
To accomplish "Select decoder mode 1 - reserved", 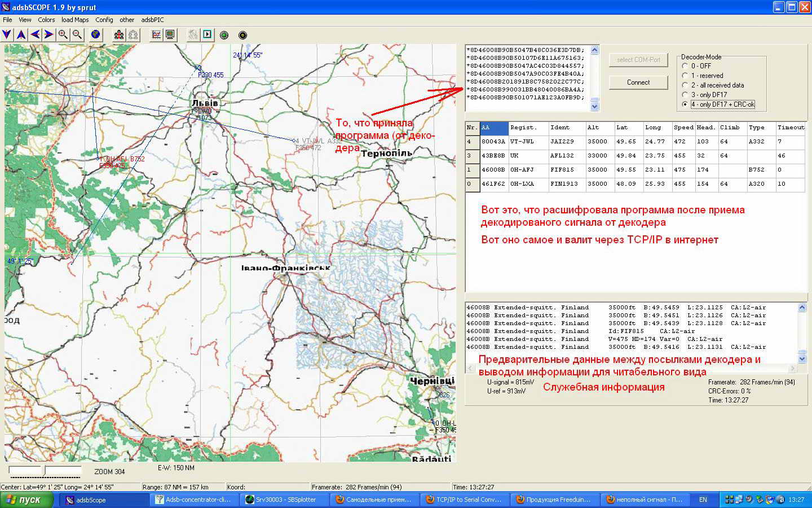I will [x=685, y=76].
